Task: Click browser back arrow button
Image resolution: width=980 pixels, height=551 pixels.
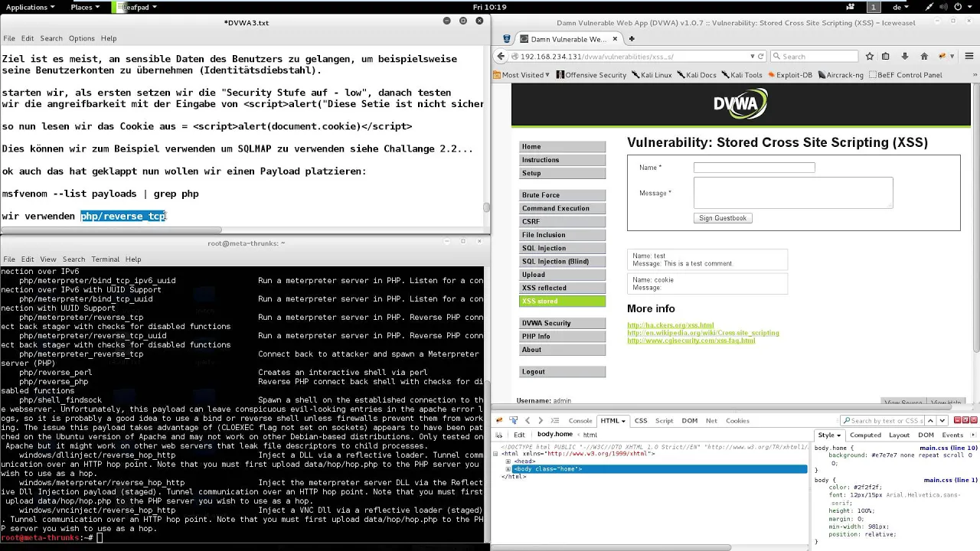Action: tap(501, 56)
